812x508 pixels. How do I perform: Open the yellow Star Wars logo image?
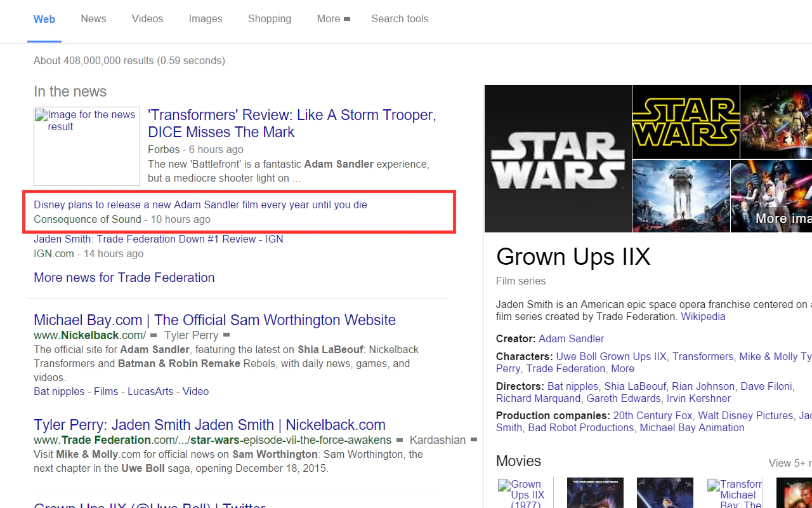pyautogui.click(x=686, y=122)
